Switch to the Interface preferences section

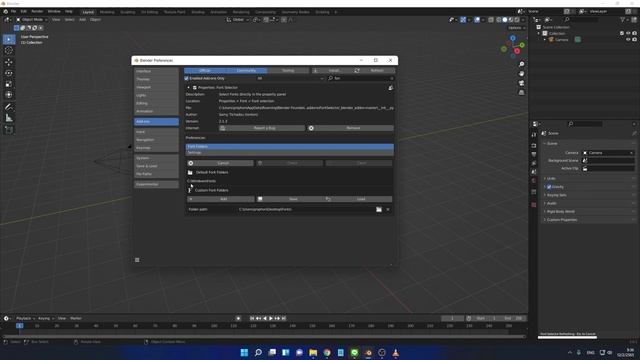tap(156, 71)
